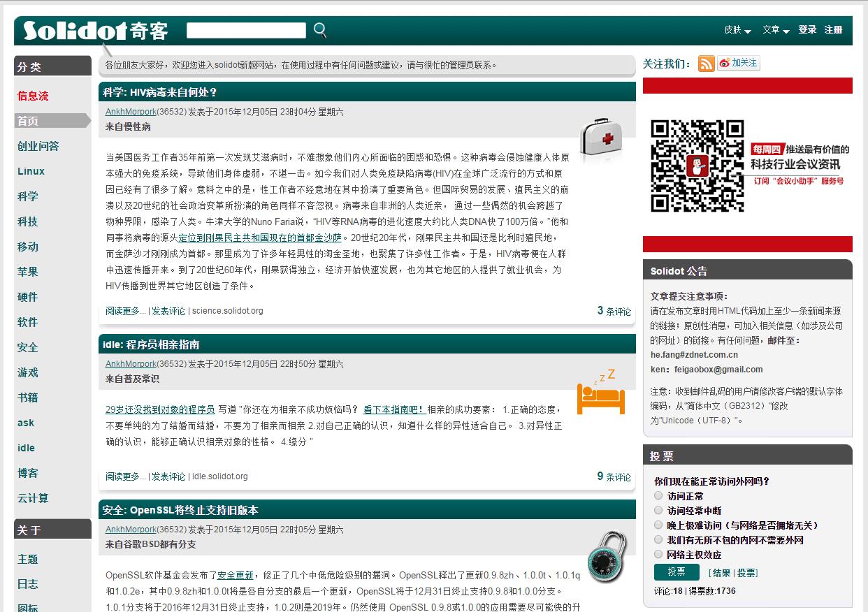Click the Weibo 加关注 follow icon
The height and width of the screenshot is (612, 868).
739,63
